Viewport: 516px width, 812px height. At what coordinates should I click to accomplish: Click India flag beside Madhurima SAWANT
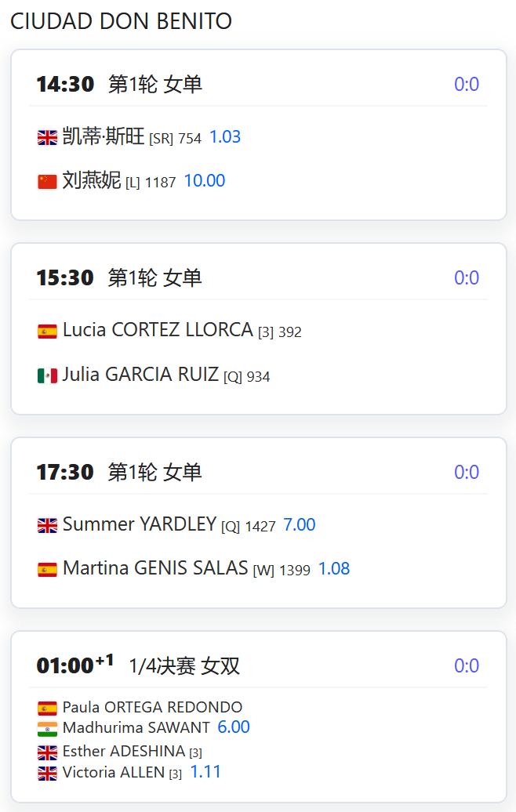(x=47, y=729)
